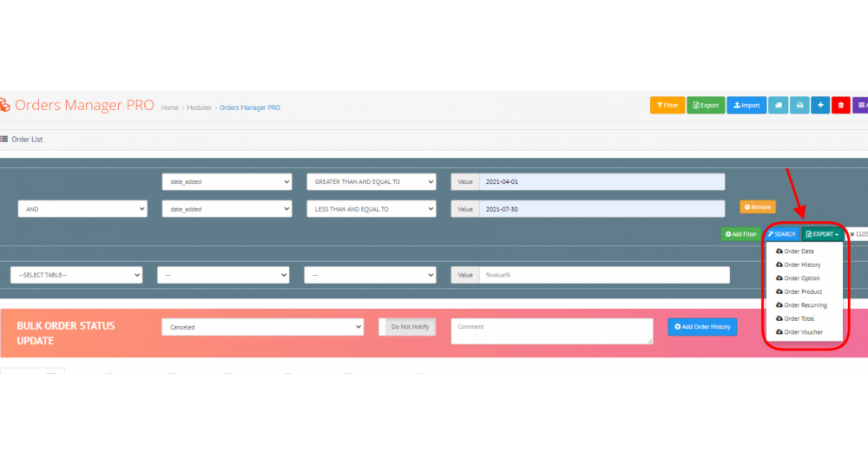Open the LESS THAN AND EQUAL TO dropdown

click(x=372, y=209)
